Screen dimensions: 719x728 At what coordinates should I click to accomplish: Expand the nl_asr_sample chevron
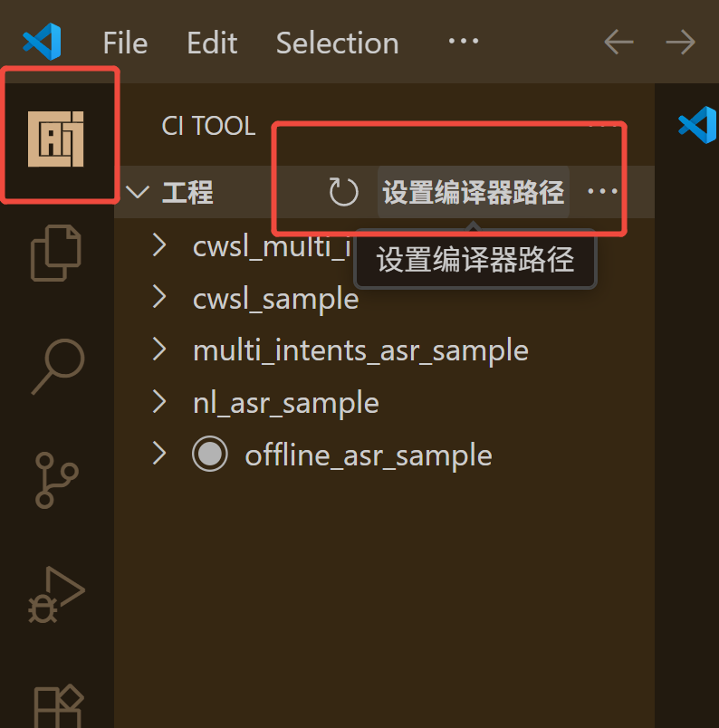159,401
